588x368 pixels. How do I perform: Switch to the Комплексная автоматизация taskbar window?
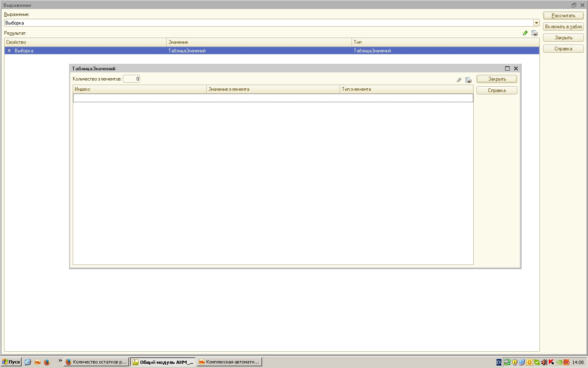tap(229, 362)
